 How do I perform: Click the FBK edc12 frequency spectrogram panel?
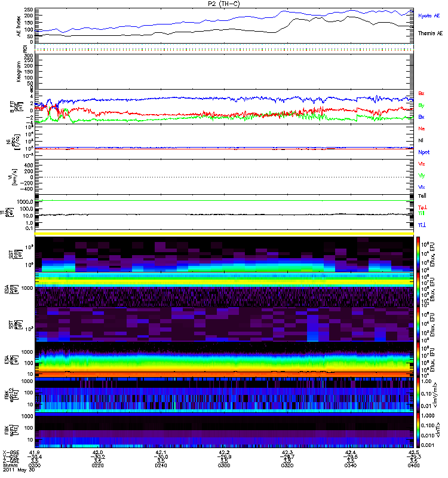tap(225, 395)
